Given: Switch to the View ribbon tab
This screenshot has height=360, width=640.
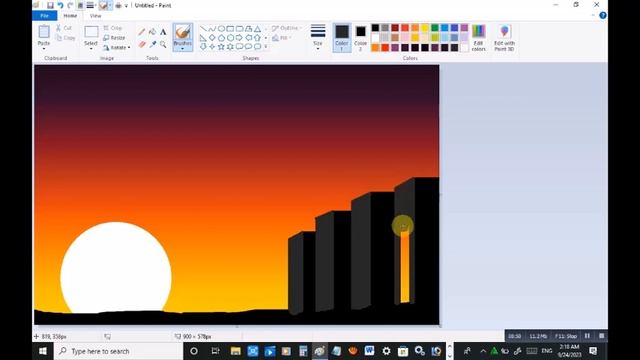Looking at the screenshot, I should point(96,16).
